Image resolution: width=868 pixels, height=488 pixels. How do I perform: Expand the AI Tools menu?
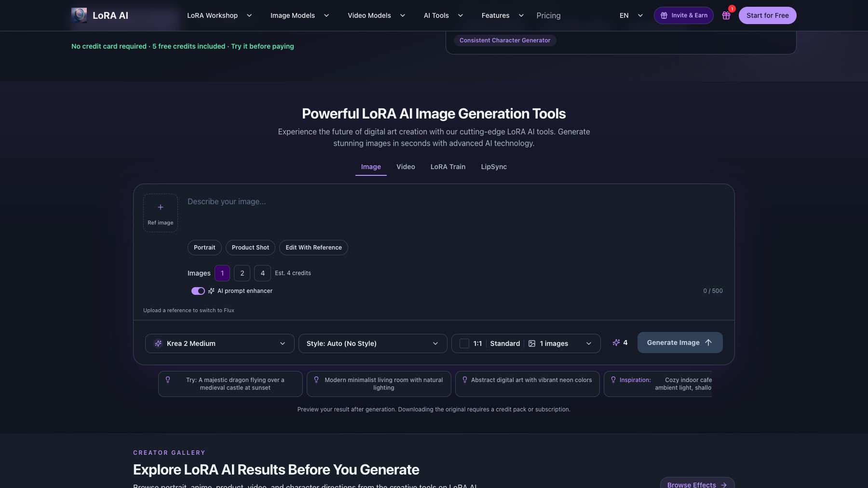click(x=444, y=15)
